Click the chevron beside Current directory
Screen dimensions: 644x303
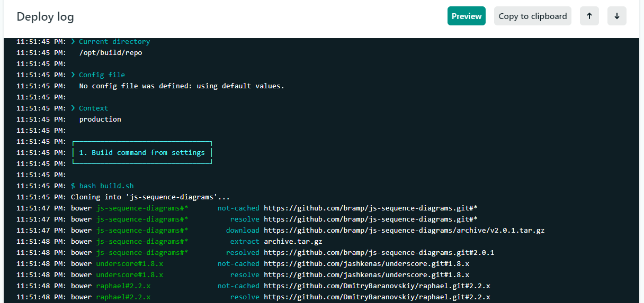73,41
